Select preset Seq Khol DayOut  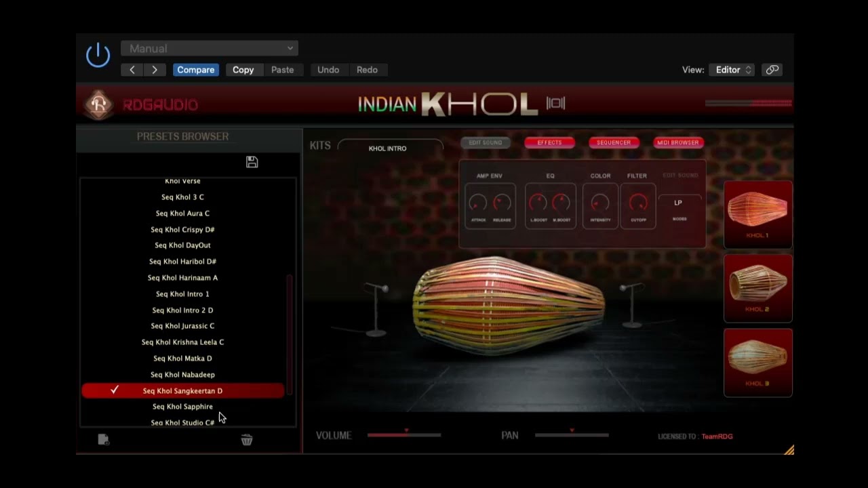[182, 245]
